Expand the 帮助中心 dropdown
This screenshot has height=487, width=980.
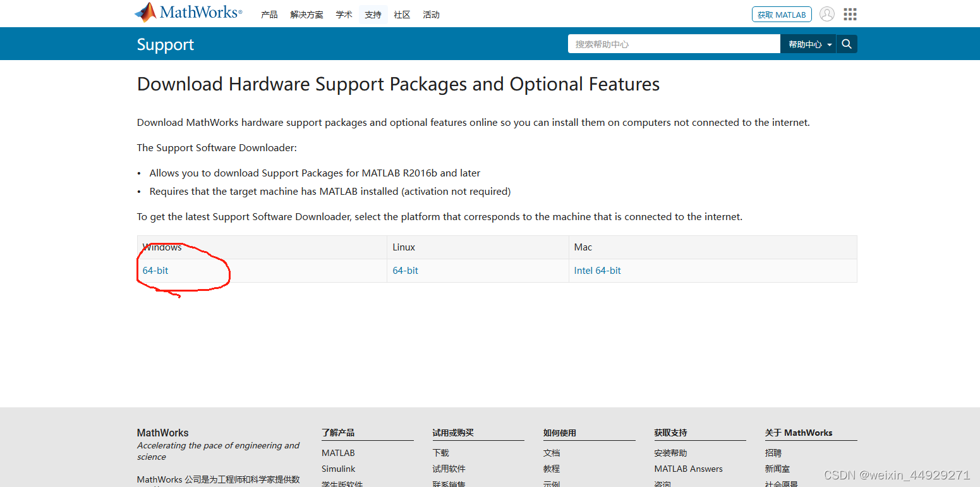pos(808,44)
